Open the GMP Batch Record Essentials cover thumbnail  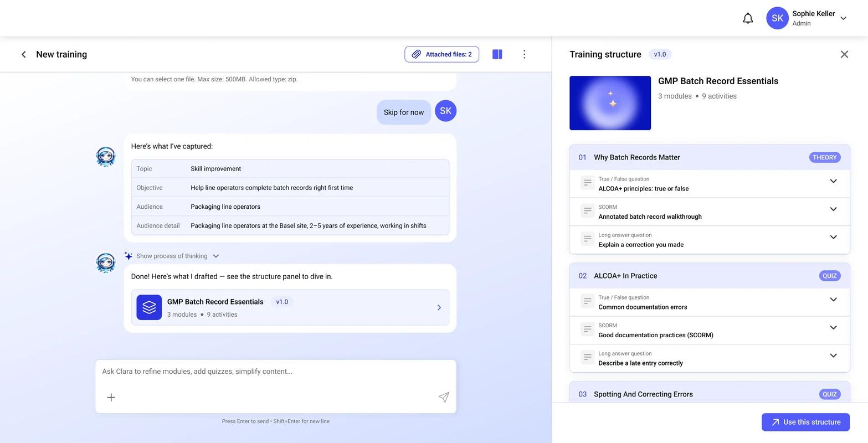pyautogui.click(x=610, y=103)
